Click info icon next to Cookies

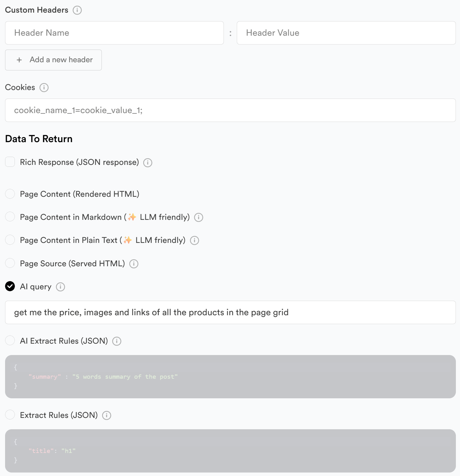coord(44,87)
